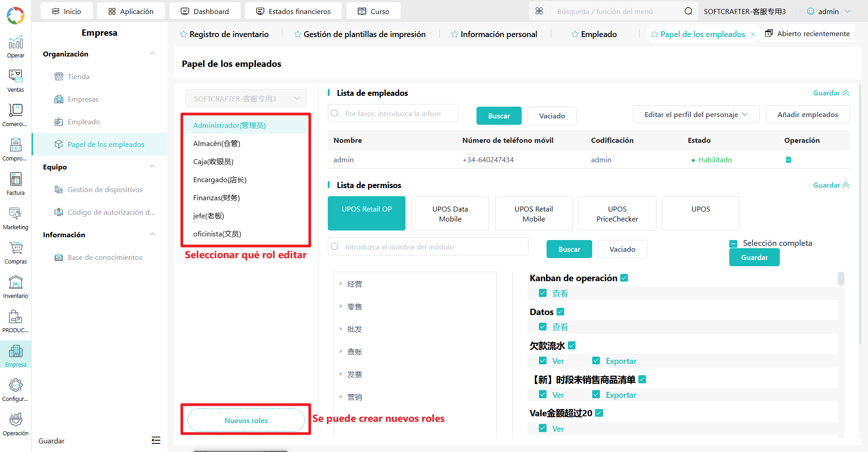This screenshot has width=868, height=452.
Task: Delete the admin employee with trash icon
Action: coord(788,160)
